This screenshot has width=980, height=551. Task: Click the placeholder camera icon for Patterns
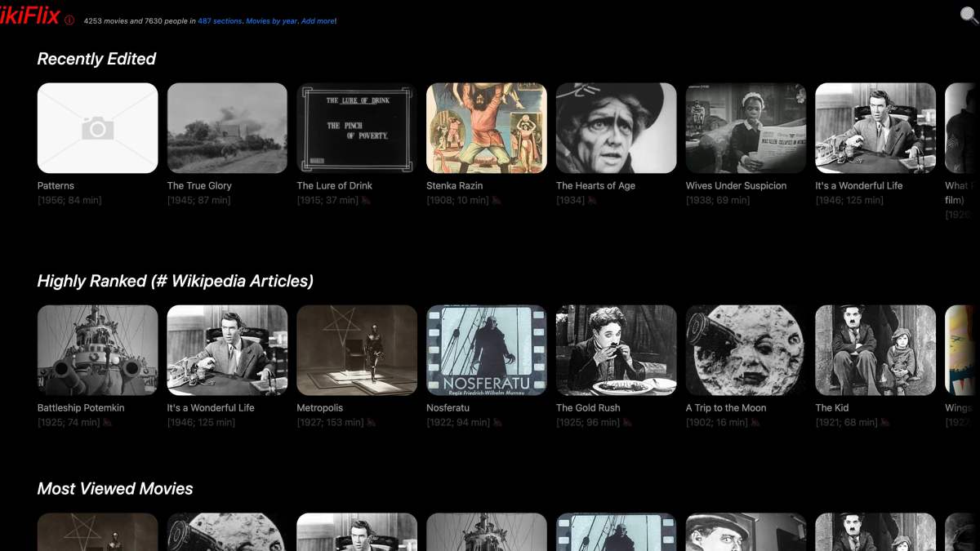coord(97,128)
